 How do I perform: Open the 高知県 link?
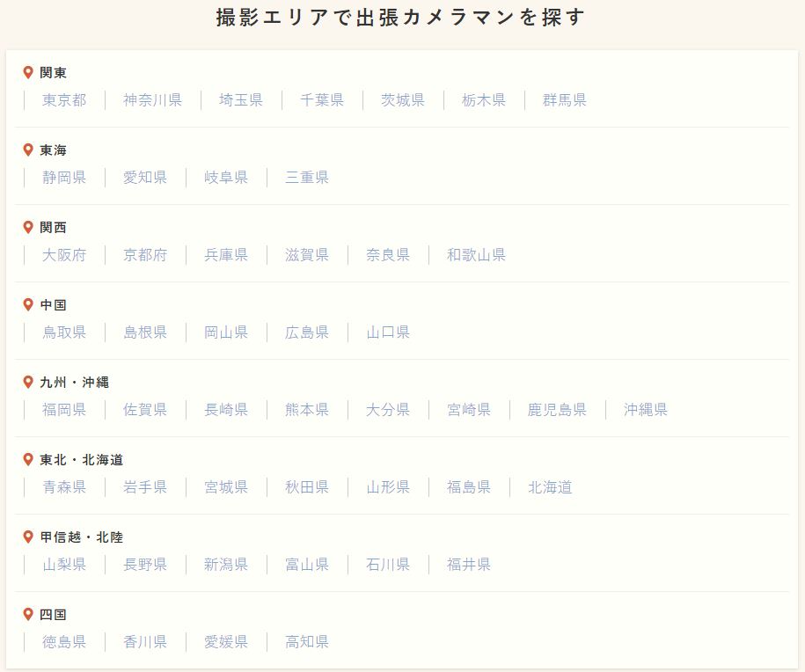(307, 642)
